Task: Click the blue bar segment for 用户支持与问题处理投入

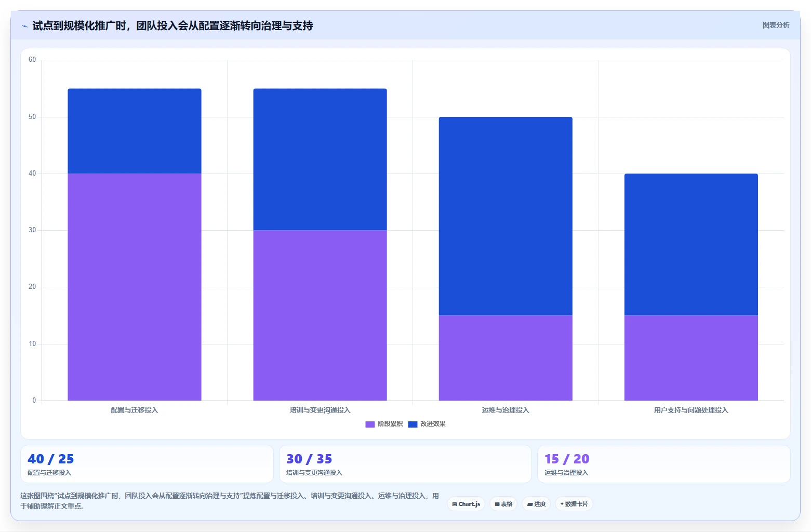Action: tap(691, 245)
